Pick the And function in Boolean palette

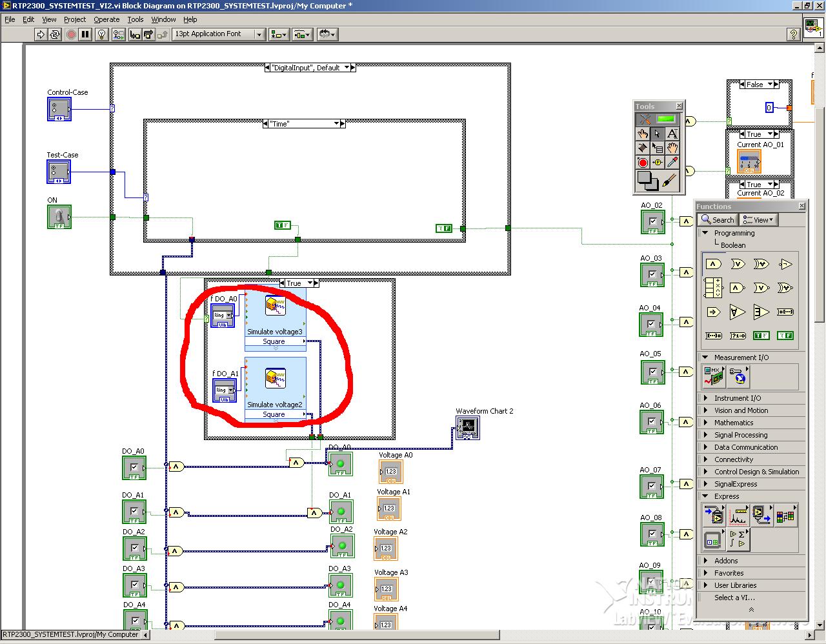713,264
